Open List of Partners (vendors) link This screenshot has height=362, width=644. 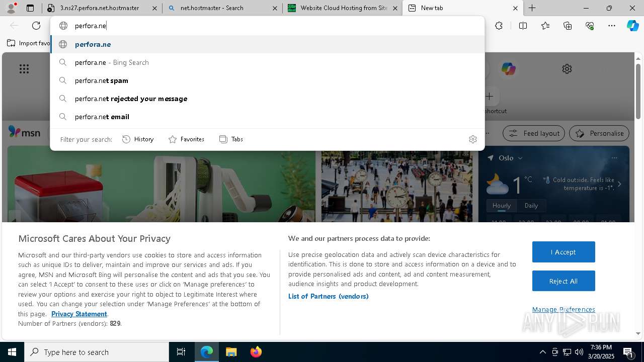point(329,296)
